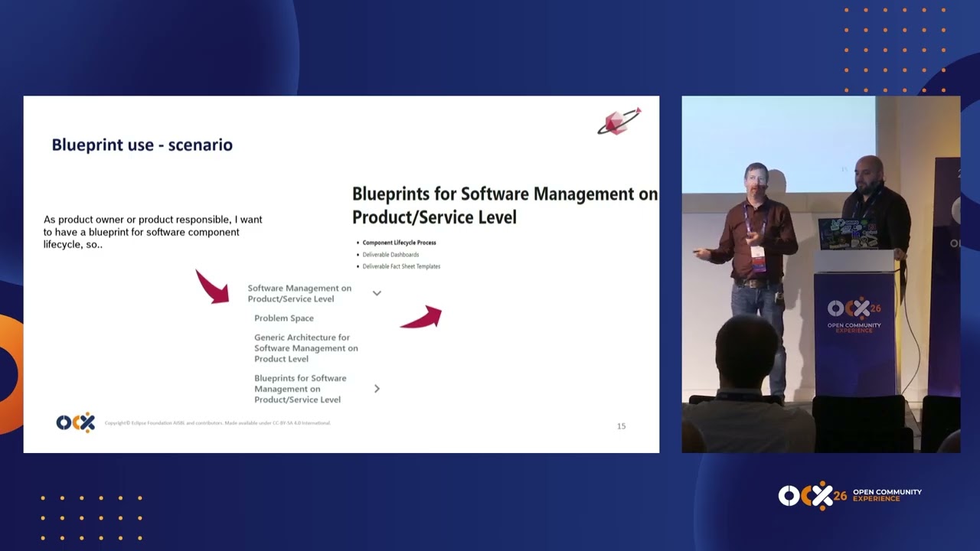The width and height of the screenshot is (980, 551).
Task: Click the slide number 15
Action: tap(621, 426)
